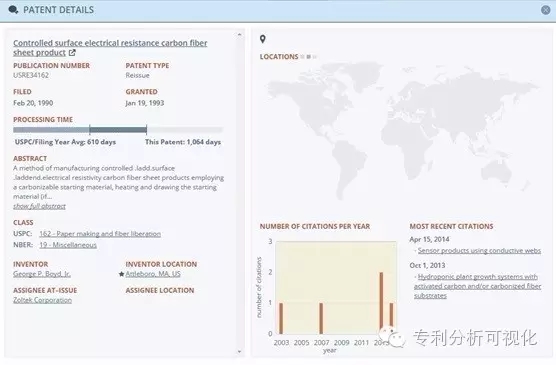
Task: Select the first Locations view toggle
Action: pos(302,57)
